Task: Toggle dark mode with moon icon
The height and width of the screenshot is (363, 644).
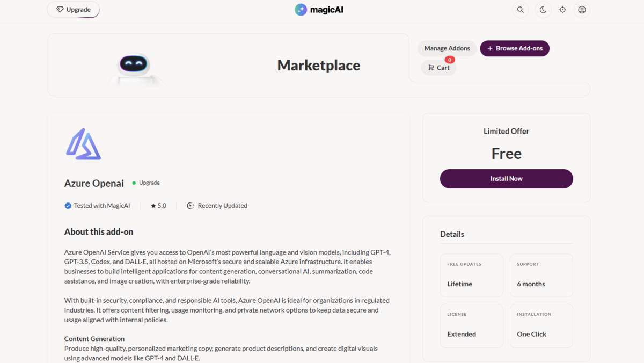Action: click(543, 10)
